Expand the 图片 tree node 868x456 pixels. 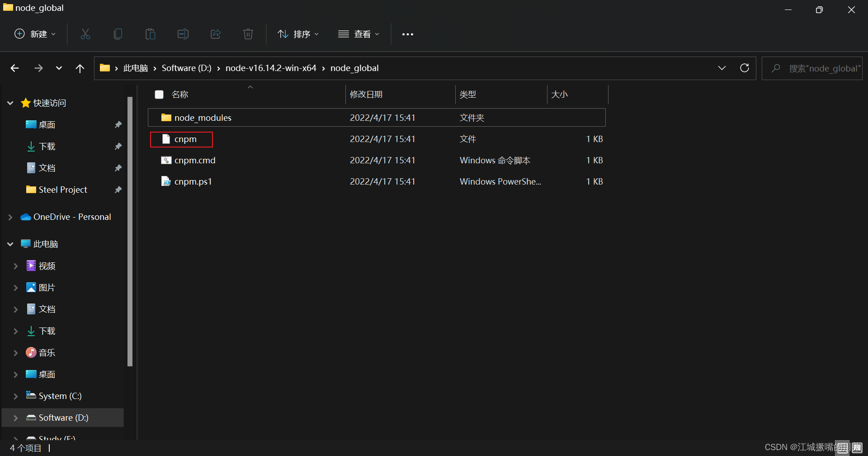[x=16, y=288]
